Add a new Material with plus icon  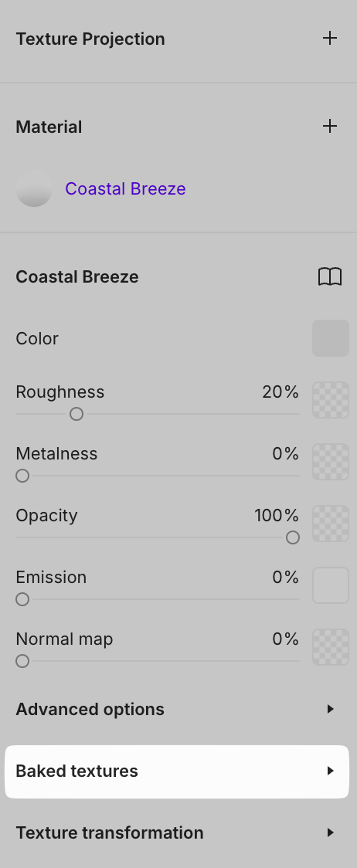pos(330,126)
